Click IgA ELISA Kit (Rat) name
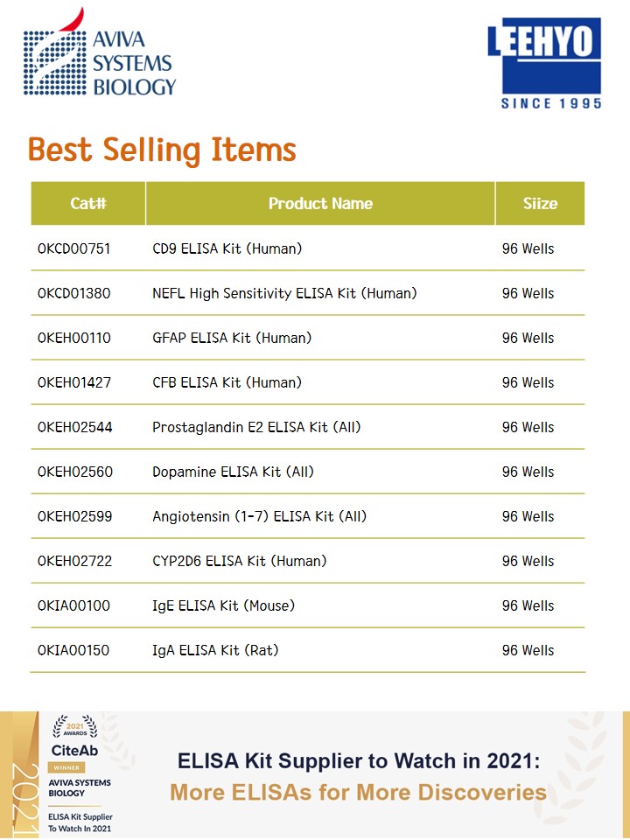 (x=215, y=650)
